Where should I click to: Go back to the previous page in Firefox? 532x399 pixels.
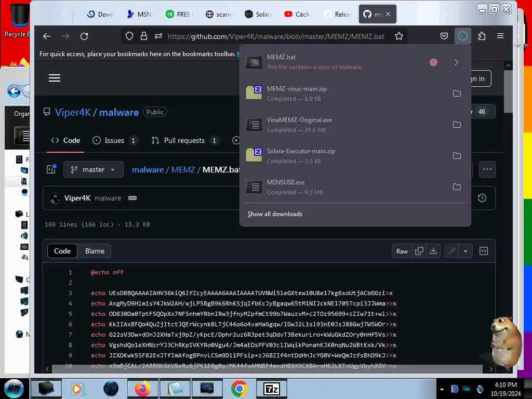coord(47,36)
